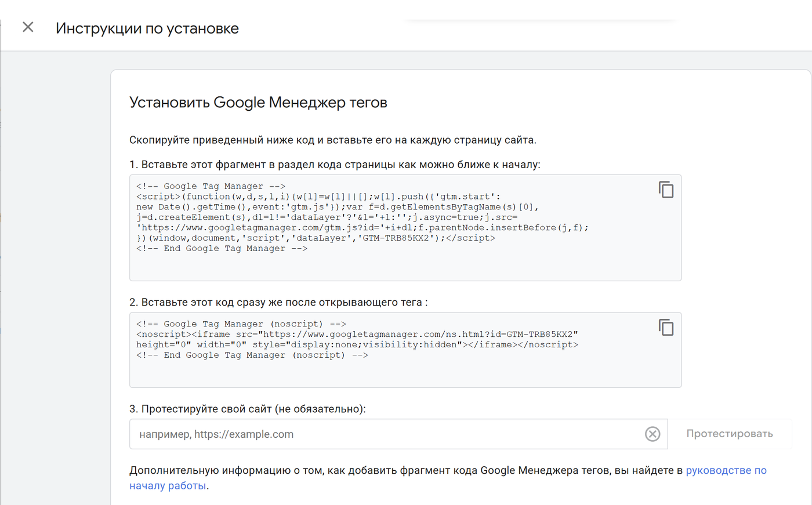Click the noscript iframe src line with ns.html
This screenshot has height=505, width=812.
point(357,335)
